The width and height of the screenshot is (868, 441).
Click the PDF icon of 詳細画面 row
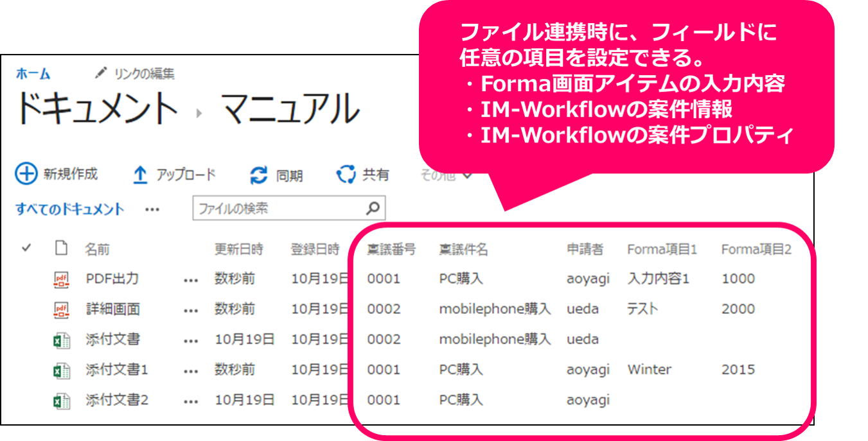(61, 309)
